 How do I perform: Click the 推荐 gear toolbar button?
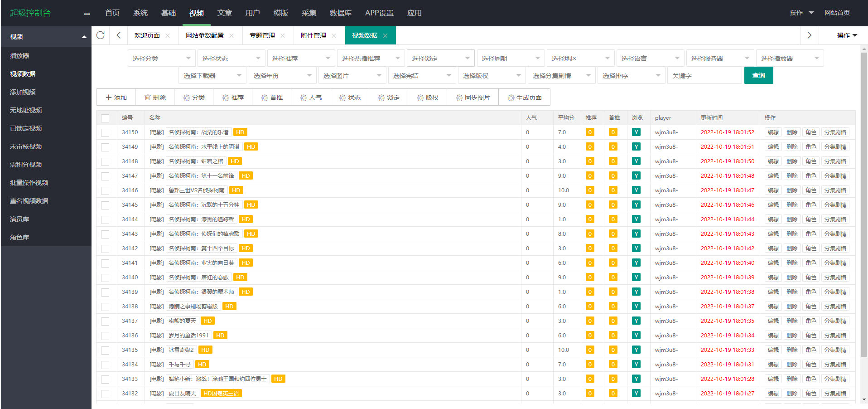click(233, 97)
